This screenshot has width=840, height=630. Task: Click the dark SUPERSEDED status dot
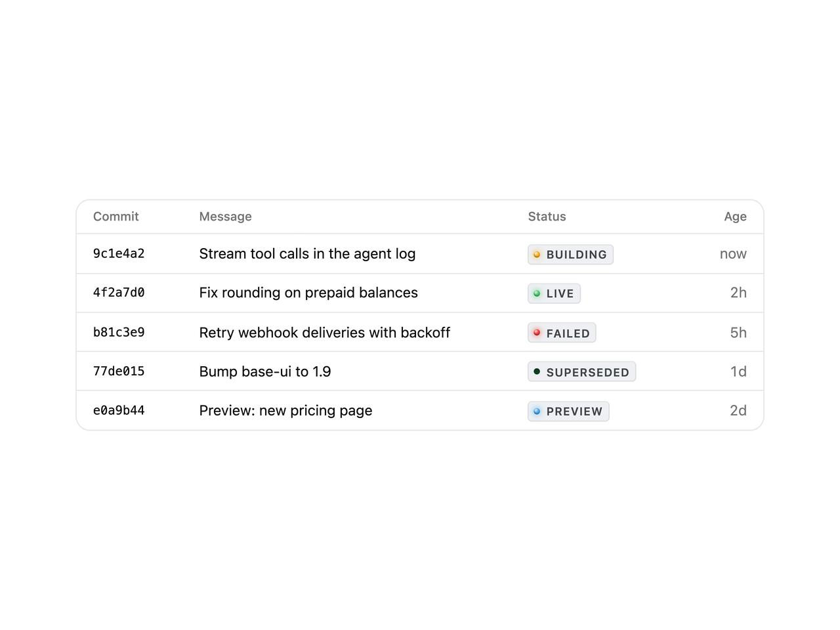(537, 371)
